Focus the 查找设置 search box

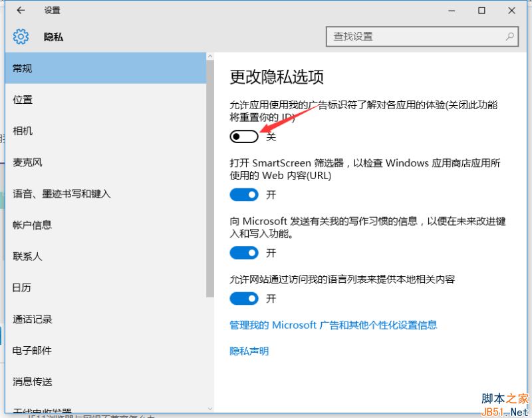pos(422,37)
